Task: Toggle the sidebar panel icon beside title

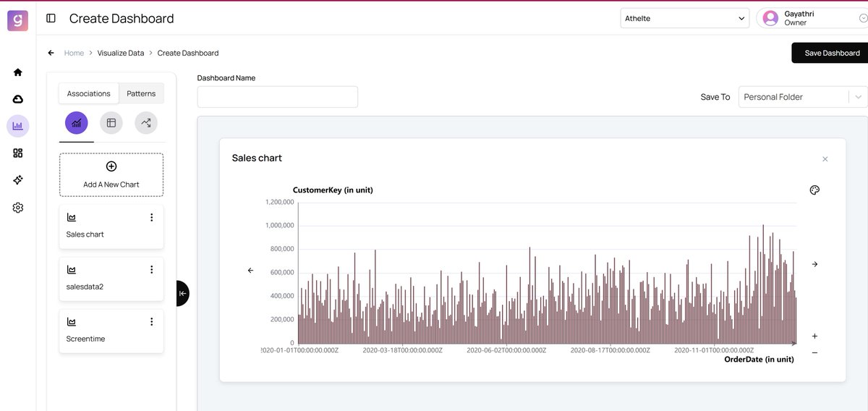Action: click(51, 18)
